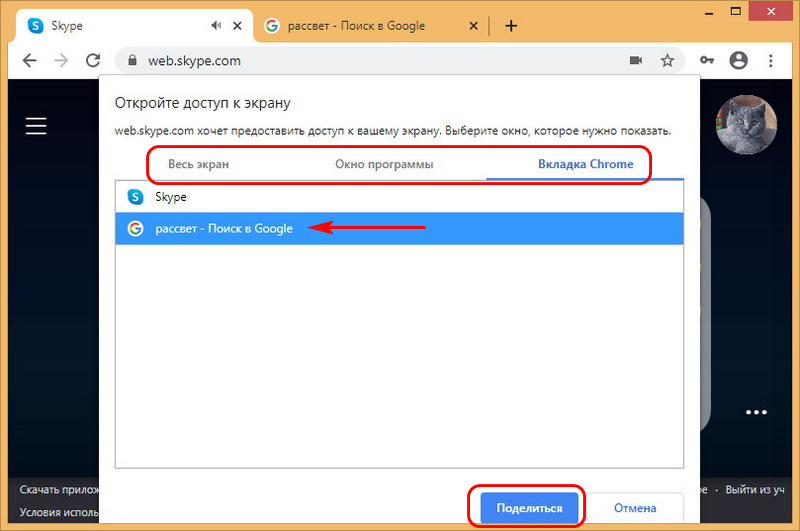The width and height of the screenshot is (800, 531).
Task: Click the Поделиться button
Action: [x=530, y=508]
